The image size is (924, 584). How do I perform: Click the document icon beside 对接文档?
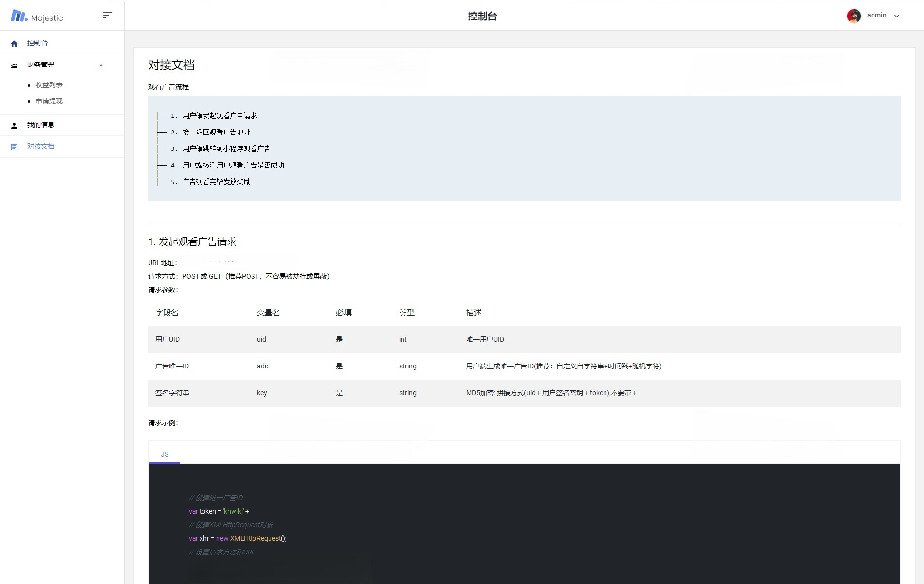(14, 146)
